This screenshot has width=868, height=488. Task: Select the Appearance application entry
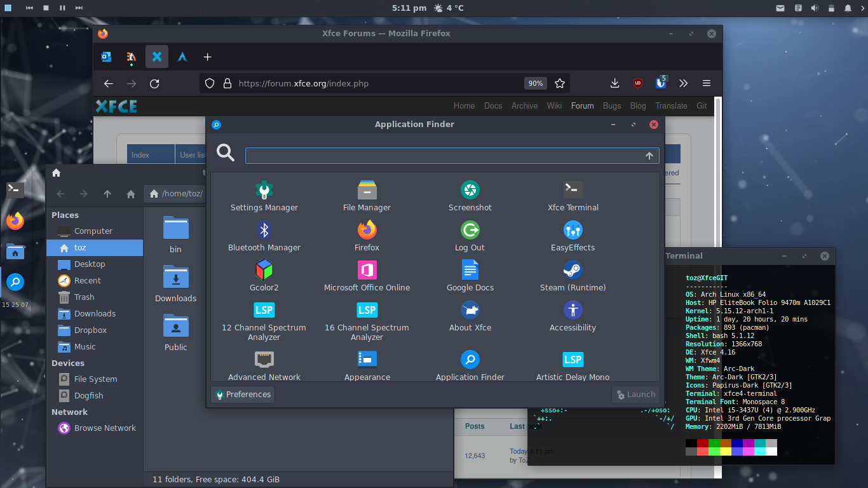coord(367,365)
